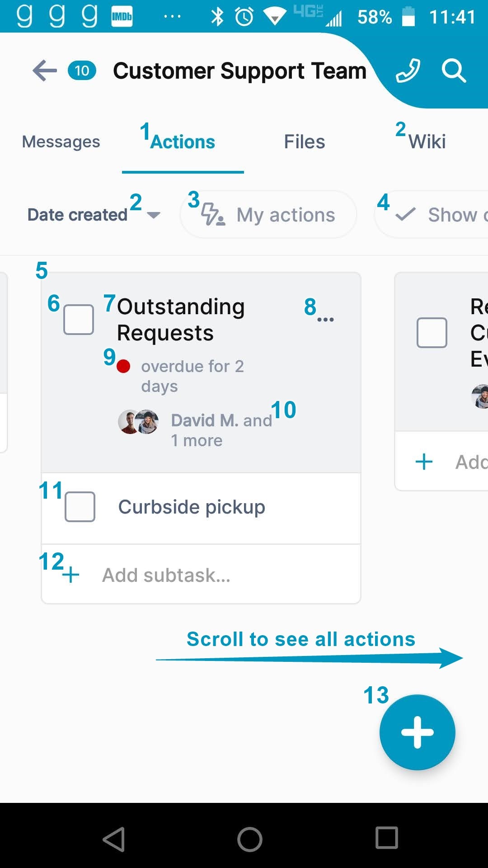Toggle the Show completed filter chip
The height and width of the screenshot is (868, 488).
(432, 215)
